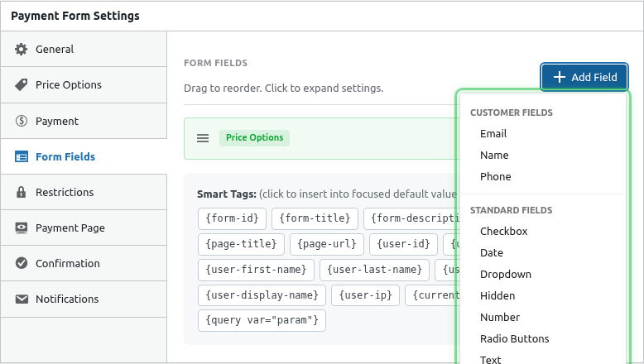This screenshot has width=644, height=364.
Task: Click the Smart Tags label
Action: tap(227, 194)
